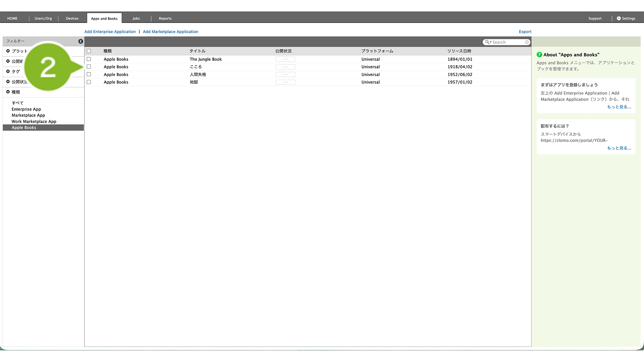Click the 公開状況 status box for 地獄
This screenshot has height=362, width=644.
pyautogui.click(x=285, y=82)
